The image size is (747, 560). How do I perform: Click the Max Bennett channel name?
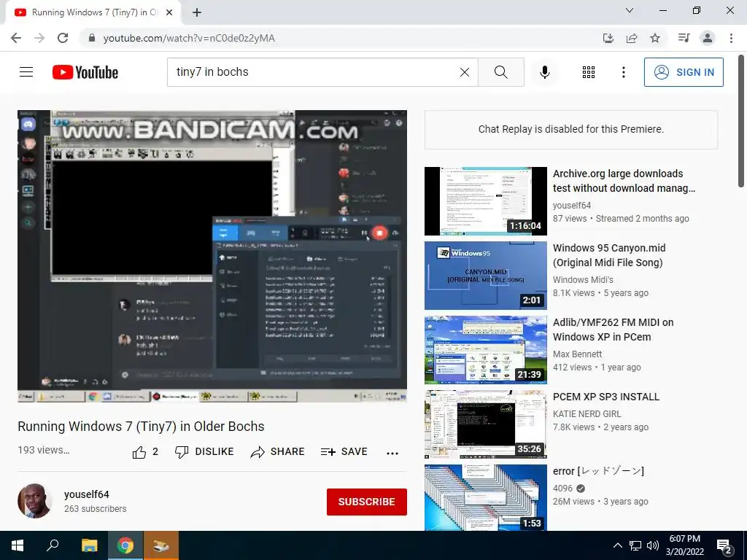click(x=578, y=354)
